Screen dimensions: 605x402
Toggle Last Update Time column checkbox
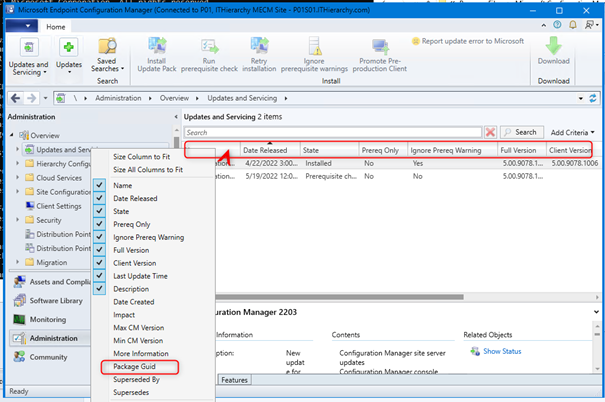[x=99, y=275]
